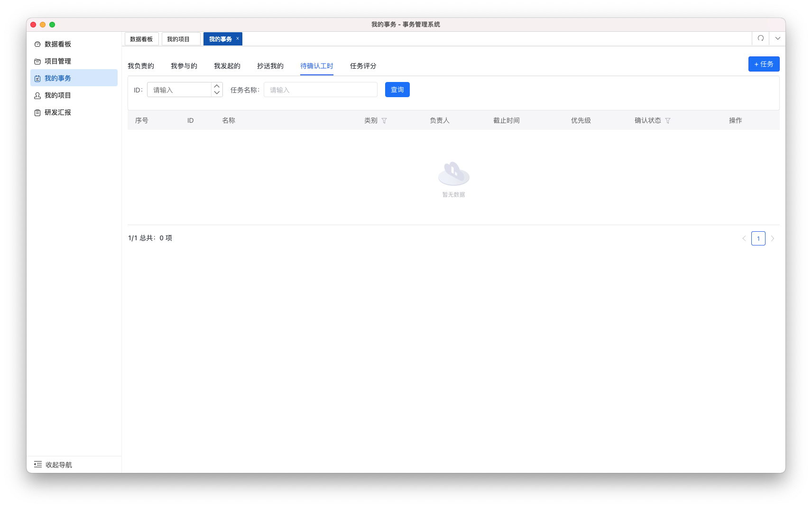Open 研发汇报 in sidebar menu

point(74,112)
